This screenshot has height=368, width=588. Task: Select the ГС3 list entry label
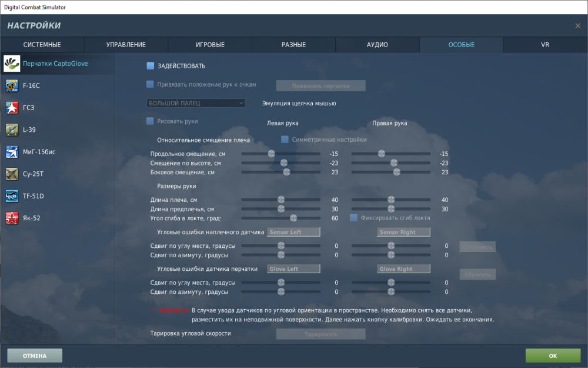click(28, 108)
